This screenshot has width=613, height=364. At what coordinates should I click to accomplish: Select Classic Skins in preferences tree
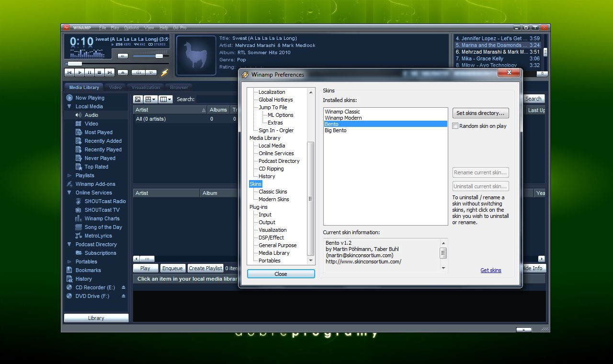click(273, 192)
